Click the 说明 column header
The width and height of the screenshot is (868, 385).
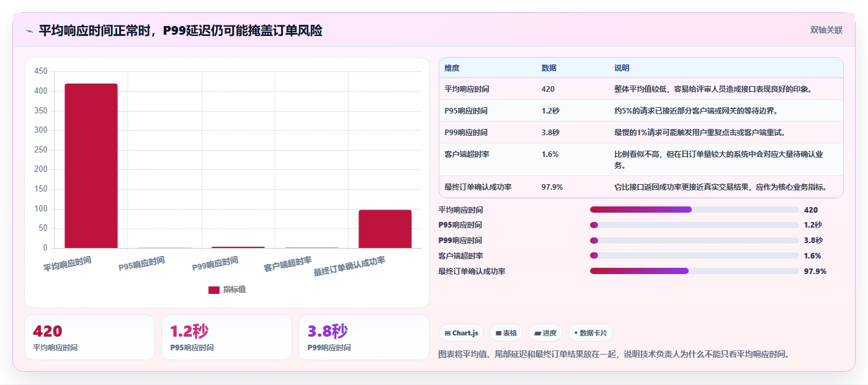click(622, 68)
